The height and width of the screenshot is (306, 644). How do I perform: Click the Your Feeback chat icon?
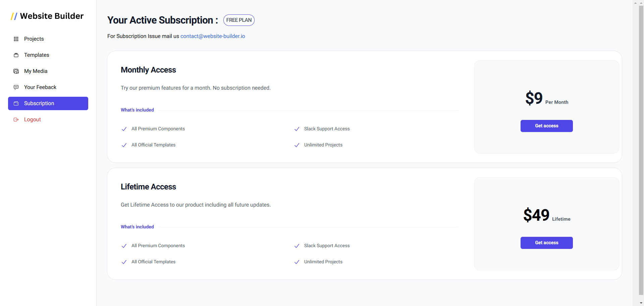pos(16,87)
